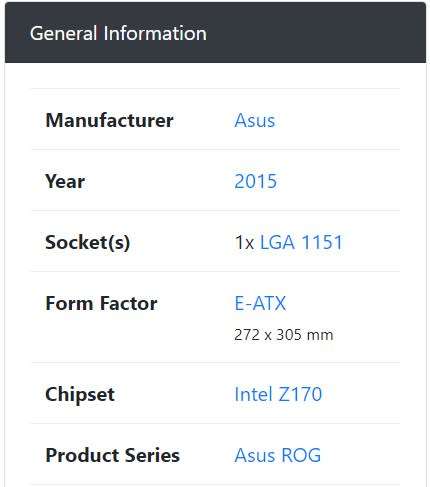The image size is (430, 487).
Task: Follow the 2015 year link
Action: coord(256,181)
